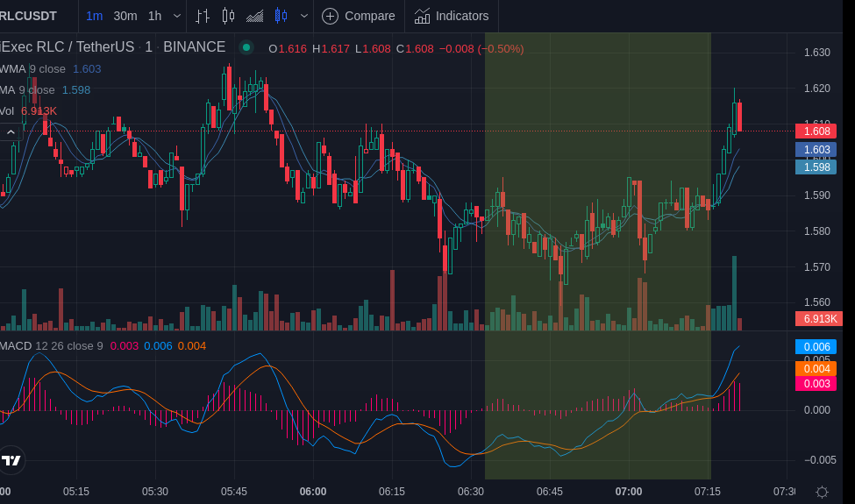Click the 1.603 WMA price label
This screenshot has height=504, width=855.
(x=816, y=149)
